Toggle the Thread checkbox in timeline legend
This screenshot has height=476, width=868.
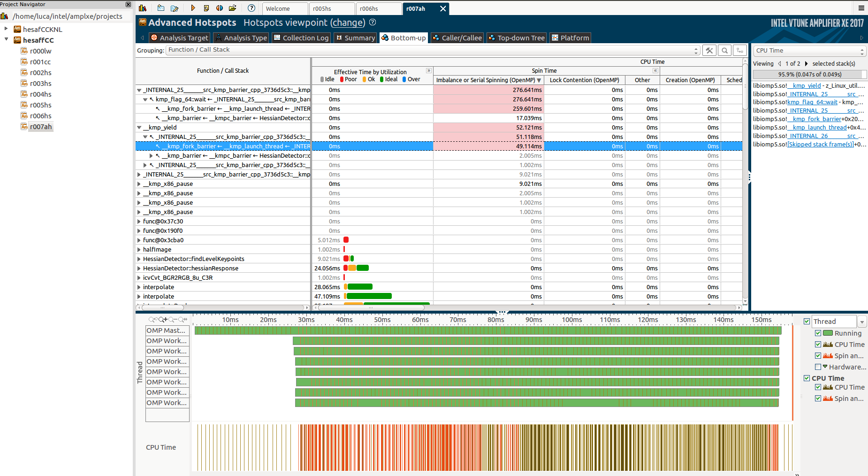click(x=807, y=322)
